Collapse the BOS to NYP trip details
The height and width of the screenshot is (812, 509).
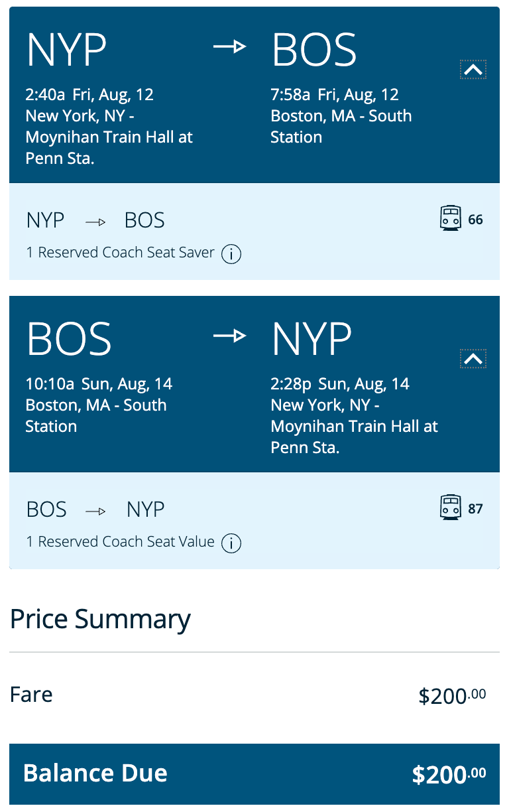click(x=473, y=359)
